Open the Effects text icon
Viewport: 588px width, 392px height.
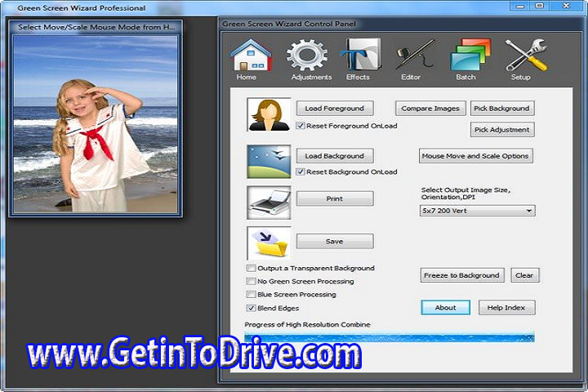click(360, 55)
